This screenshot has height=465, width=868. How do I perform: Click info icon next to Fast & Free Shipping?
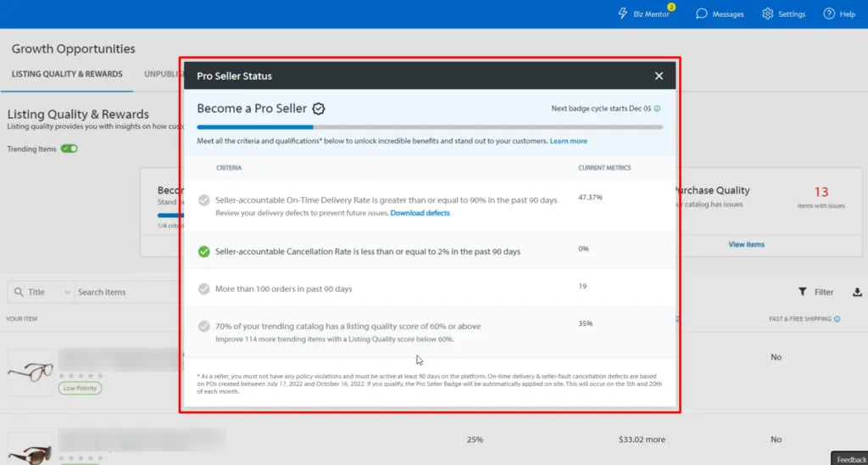tap(837, 319)
